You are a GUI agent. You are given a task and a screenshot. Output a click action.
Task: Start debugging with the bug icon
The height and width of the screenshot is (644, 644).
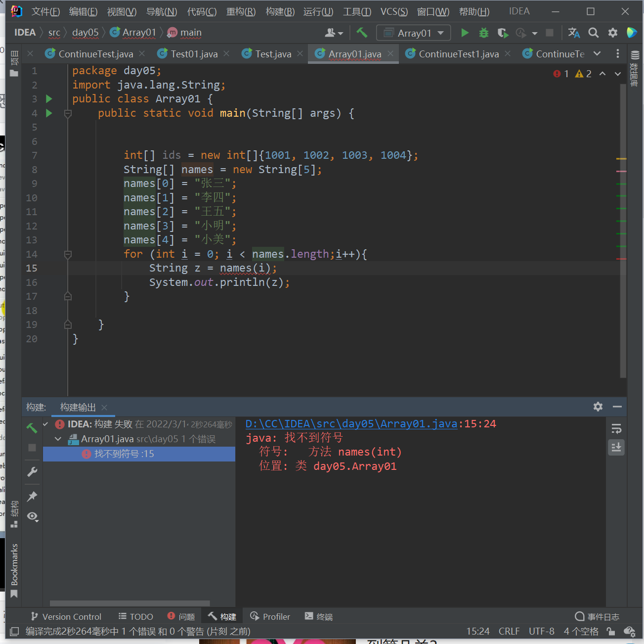(x=483, y=33)
